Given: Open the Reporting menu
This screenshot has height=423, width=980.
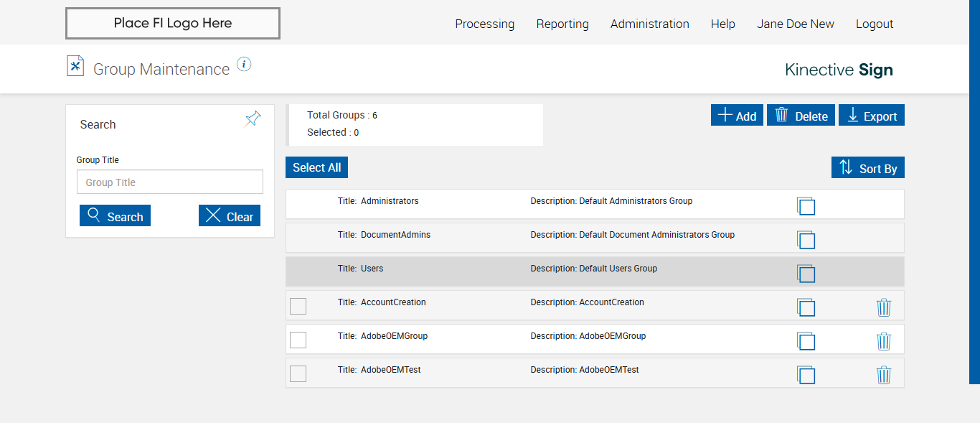Looking at the screenshot, I should [x=562, y=24].
